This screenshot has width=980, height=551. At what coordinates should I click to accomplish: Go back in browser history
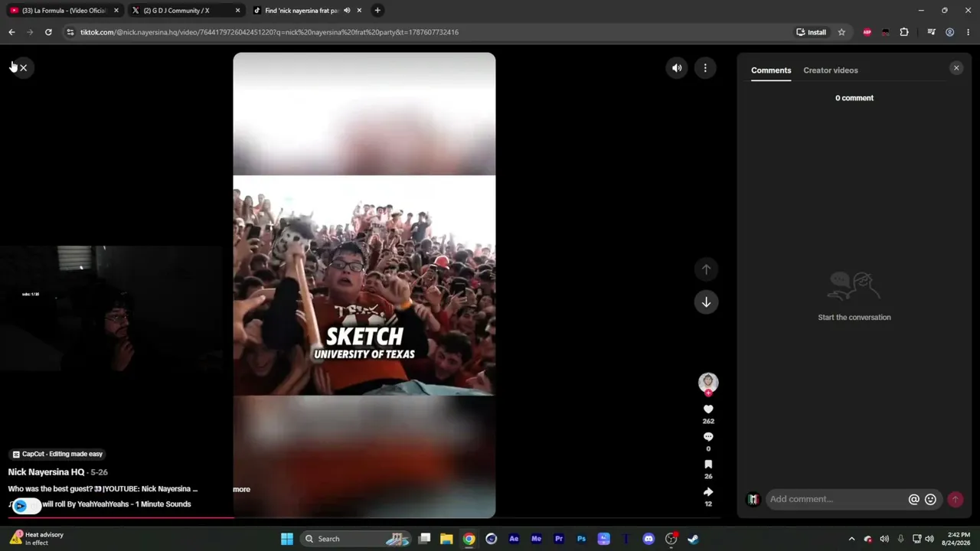point(11,32)
